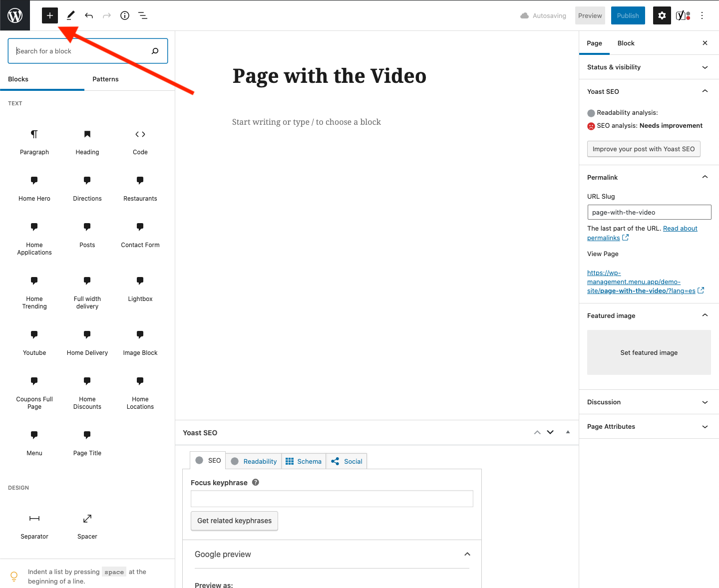Open the list view outline
This screenshot has width=719, height=588.
[143, 15]
